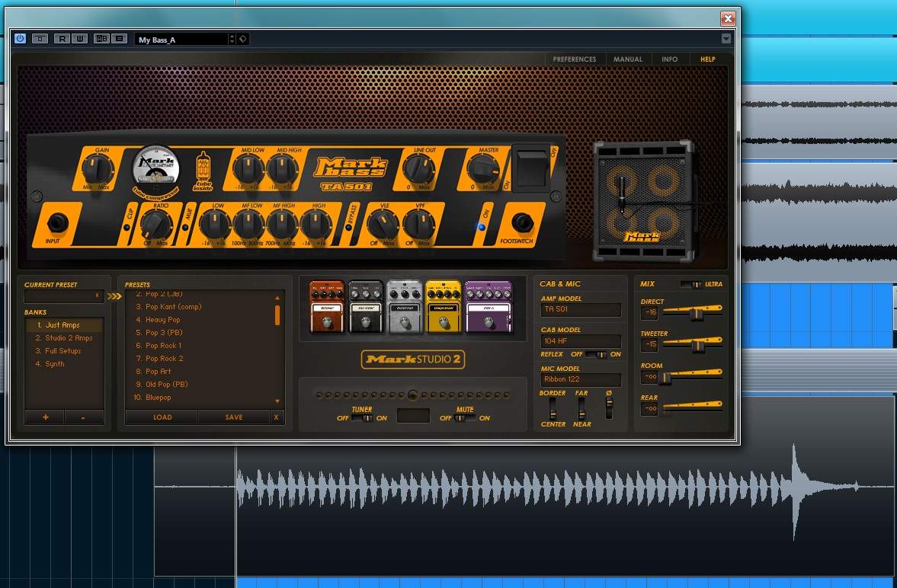Click the A/B comparison icon
This screenshot has width=897, height=588.
tap(101, 39)
